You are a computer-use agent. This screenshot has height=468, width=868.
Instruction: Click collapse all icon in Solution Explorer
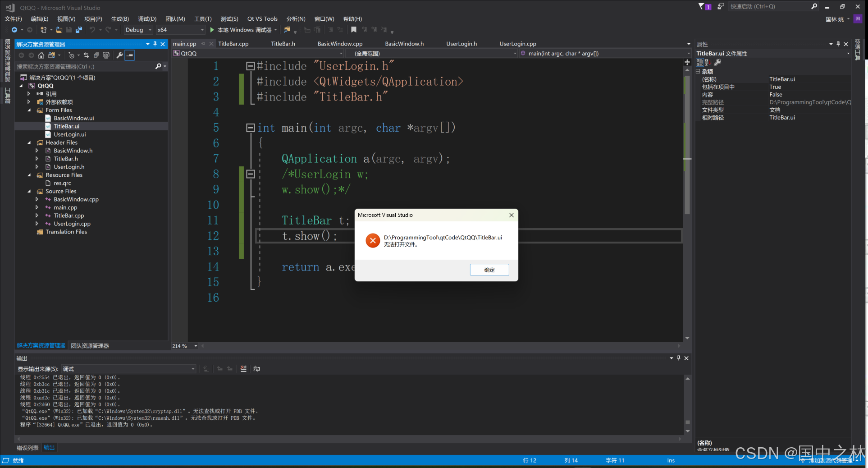pyautogui.click(x=96, y=55)
